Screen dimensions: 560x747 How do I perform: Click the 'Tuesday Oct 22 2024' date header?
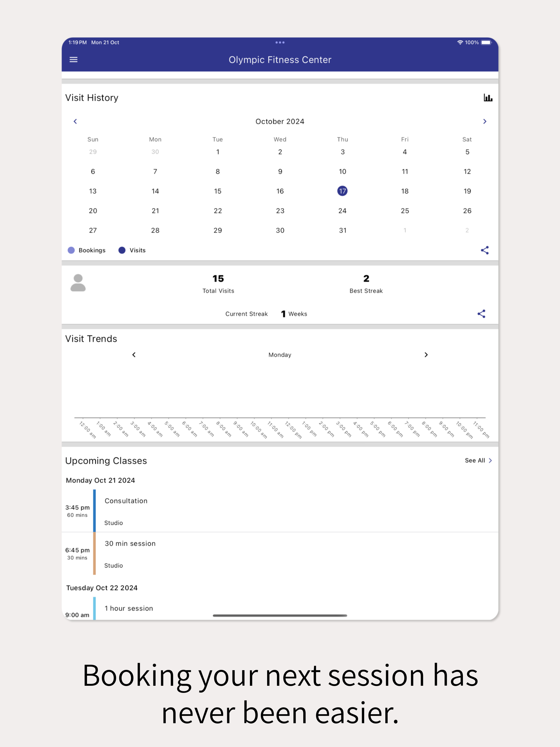coord(102,588)
